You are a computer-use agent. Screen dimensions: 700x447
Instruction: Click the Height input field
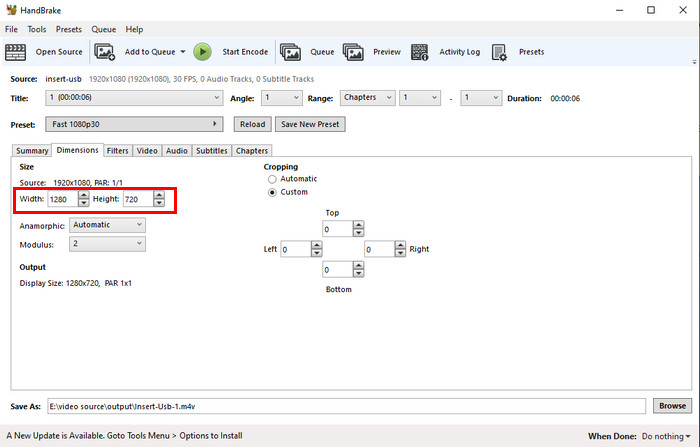(x=138, y=199)
